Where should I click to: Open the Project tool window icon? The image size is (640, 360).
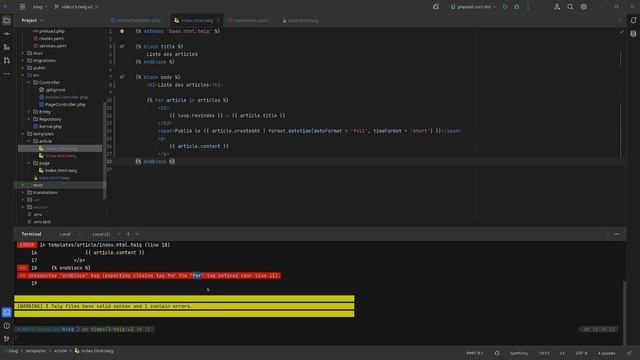(7, 20)
